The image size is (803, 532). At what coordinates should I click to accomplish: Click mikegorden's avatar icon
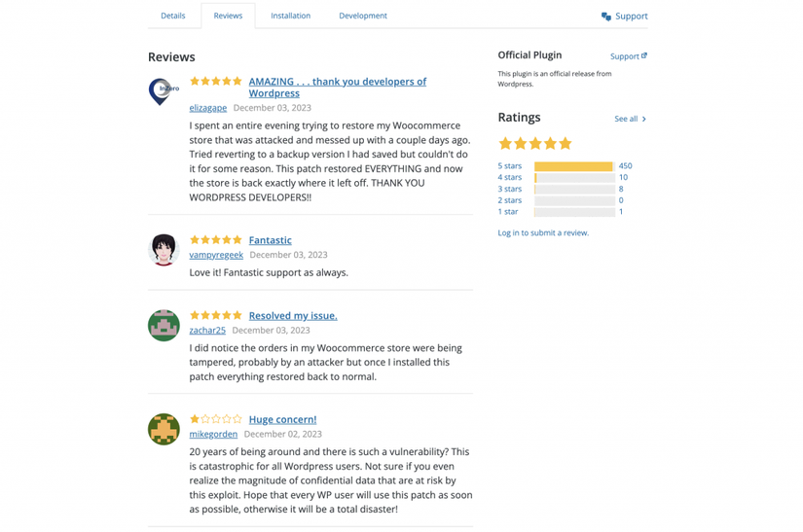click(164, 429)
